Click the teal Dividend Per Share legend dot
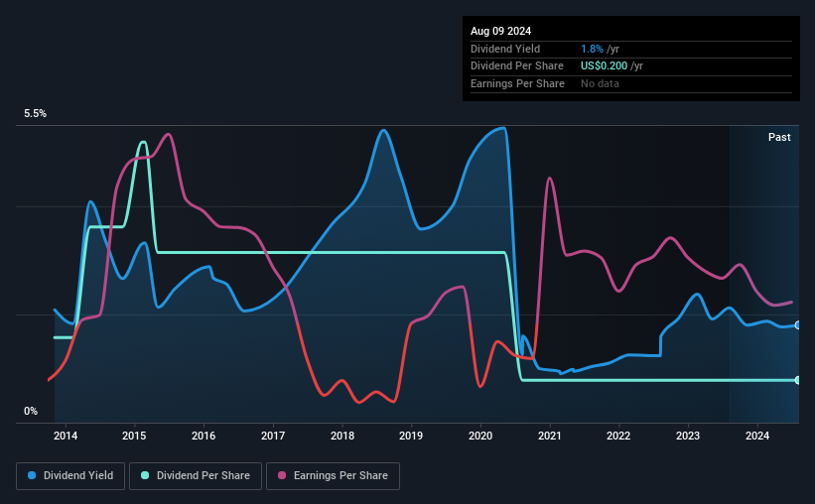Viewport: 815px width, 504px height. pos(145,475)
